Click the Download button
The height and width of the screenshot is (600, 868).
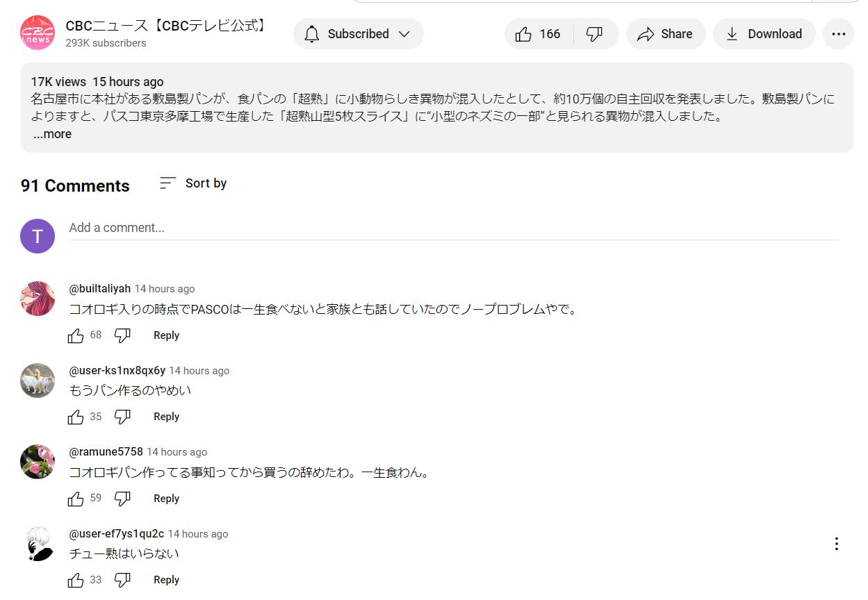click(x=764, y=34)
